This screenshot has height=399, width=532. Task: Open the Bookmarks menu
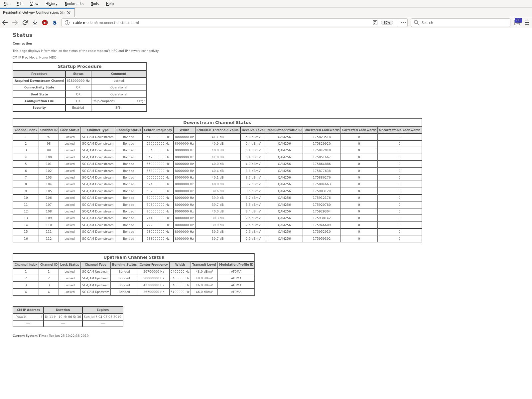click(74, 4)
